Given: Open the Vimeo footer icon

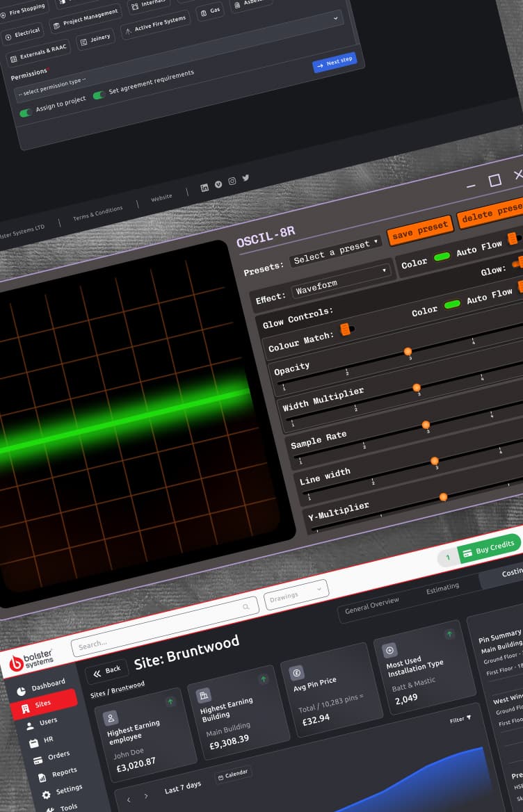Looking at the screenshot, I should [x=218, y=184].
